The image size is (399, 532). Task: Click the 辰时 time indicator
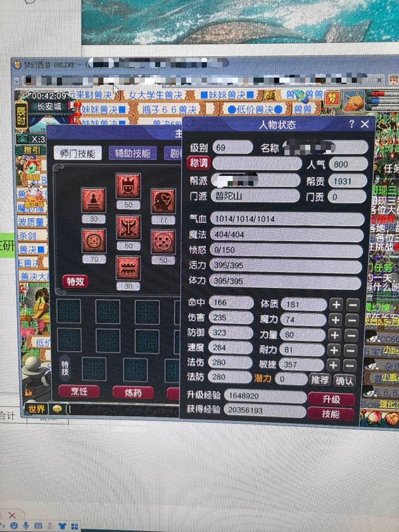pos(21,116)
